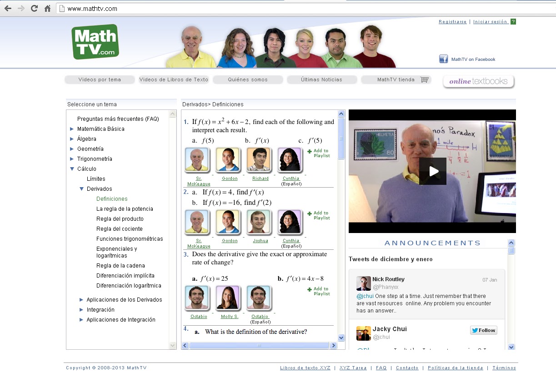Click the shopping cart icon beside MathTV tienda

pyautogui.click(x=425, y=79)
